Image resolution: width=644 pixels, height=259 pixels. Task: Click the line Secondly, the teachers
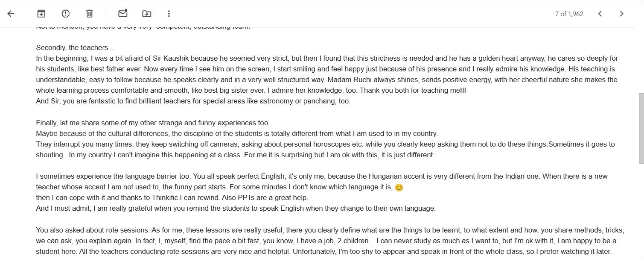click(75, 47)
